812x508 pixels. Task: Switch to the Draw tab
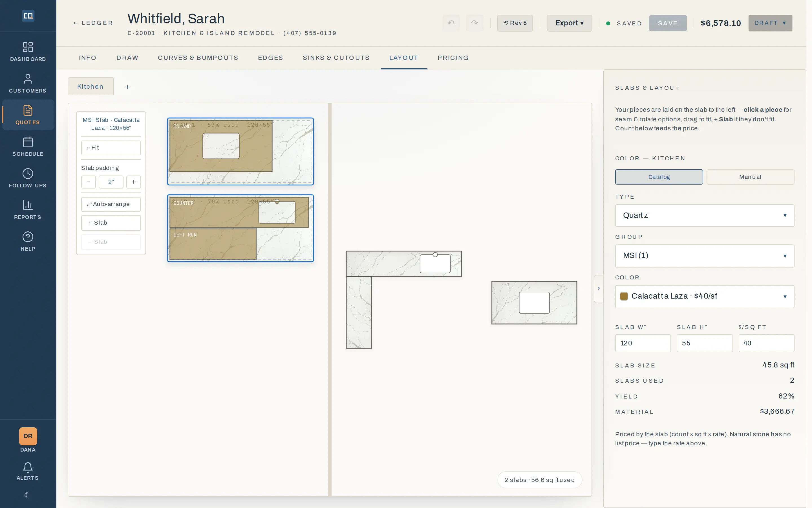point(127,58)
